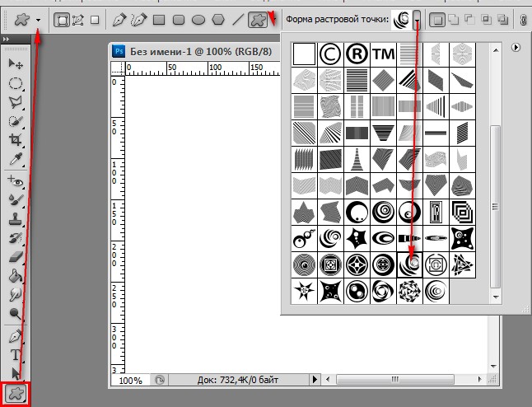The width and height of the screenshot is (532, 407).
Task: Open the shape picker flyout menu
Action: (x=516, y=47)
